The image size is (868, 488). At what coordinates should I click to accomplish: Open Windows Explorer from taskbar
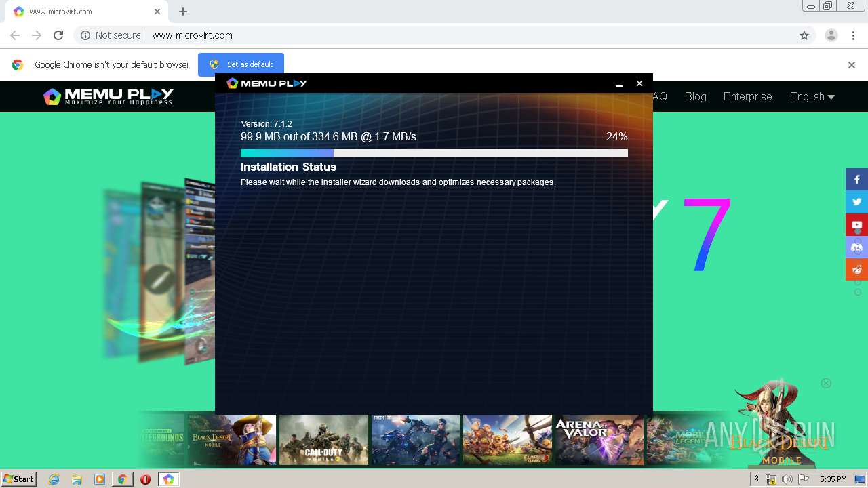click(77, 479)
